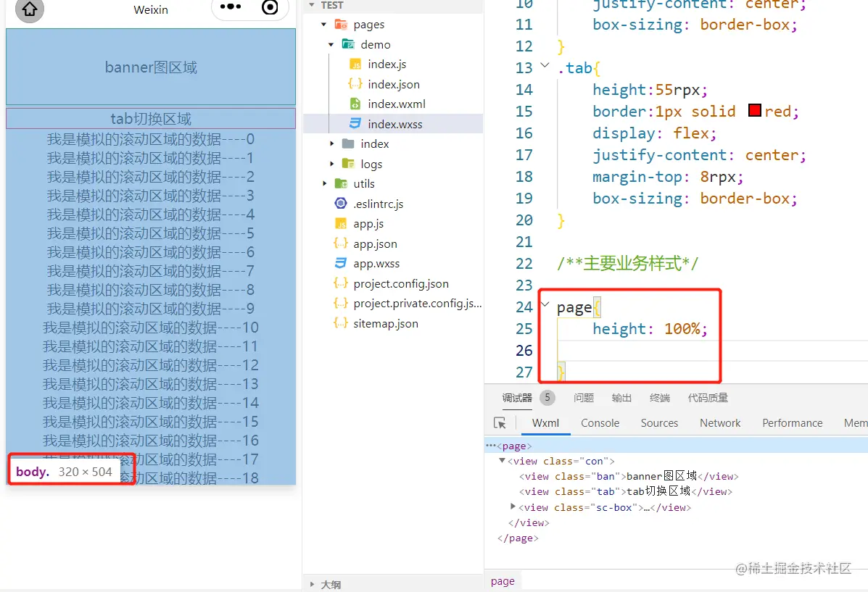Expand the logs folder arrow
Screen dimensions: 868x592
331,164
